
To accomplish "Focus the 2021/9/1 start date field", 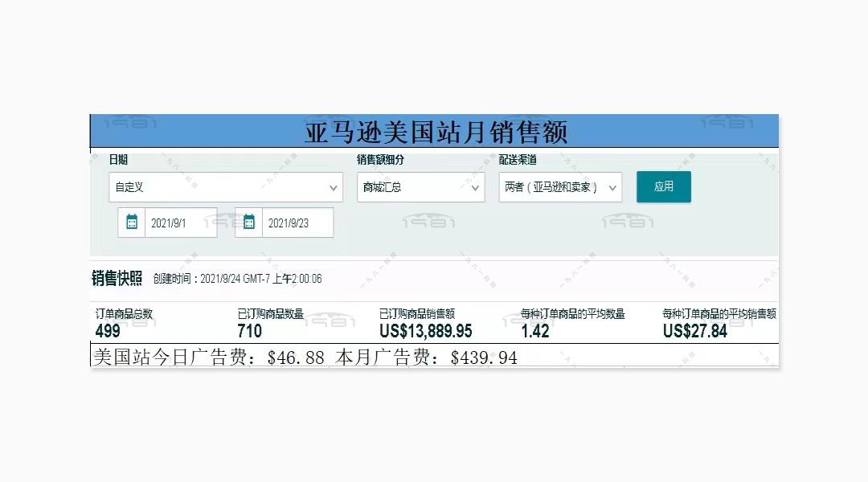I will pyautogui.click(x=181, y=223).
